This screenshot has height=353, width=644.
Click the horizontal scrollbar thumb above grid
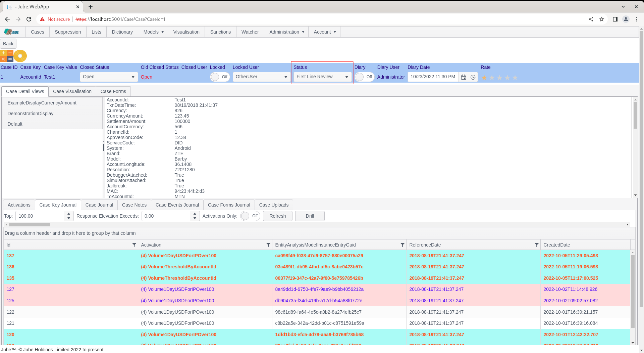coord(30,225)
